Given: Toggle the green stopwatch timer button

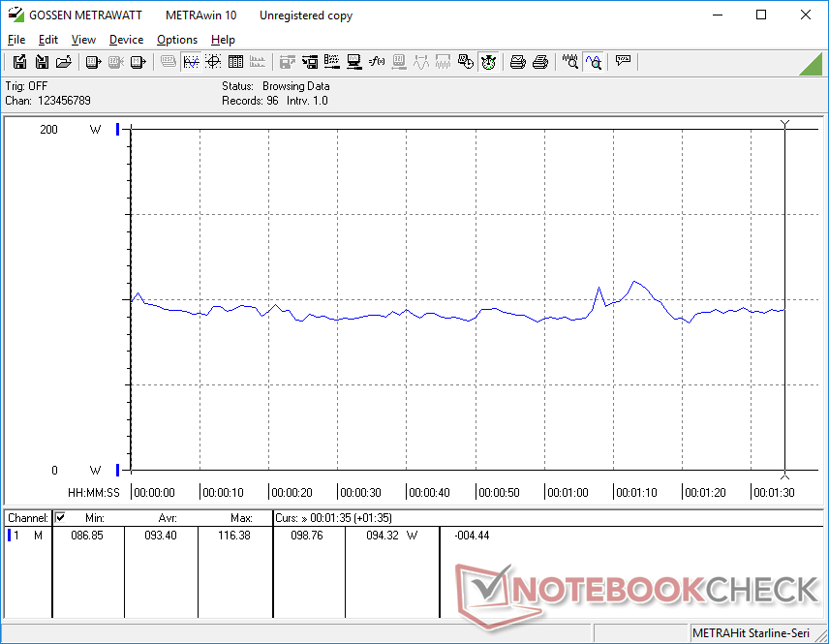Looking at the screenshot, I should click(488, 62).
